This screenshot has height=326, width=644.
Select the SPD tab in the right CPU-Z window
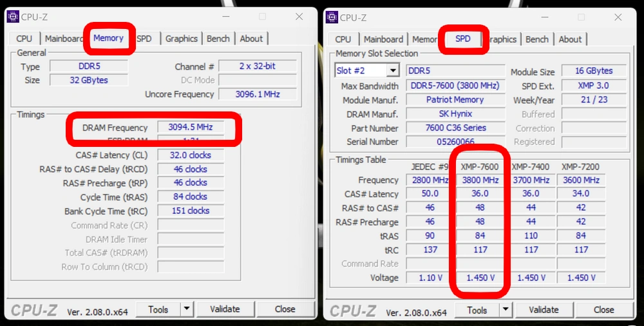[x=463, y=39]
